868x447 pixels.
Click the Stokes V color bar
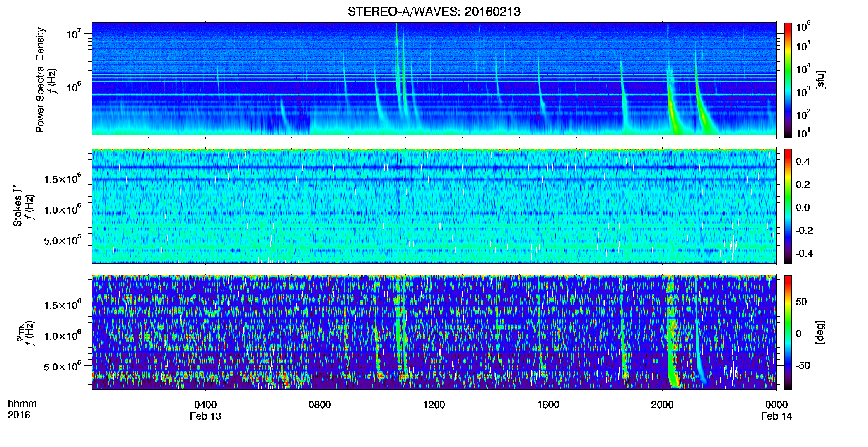click(x=788, y=206)
